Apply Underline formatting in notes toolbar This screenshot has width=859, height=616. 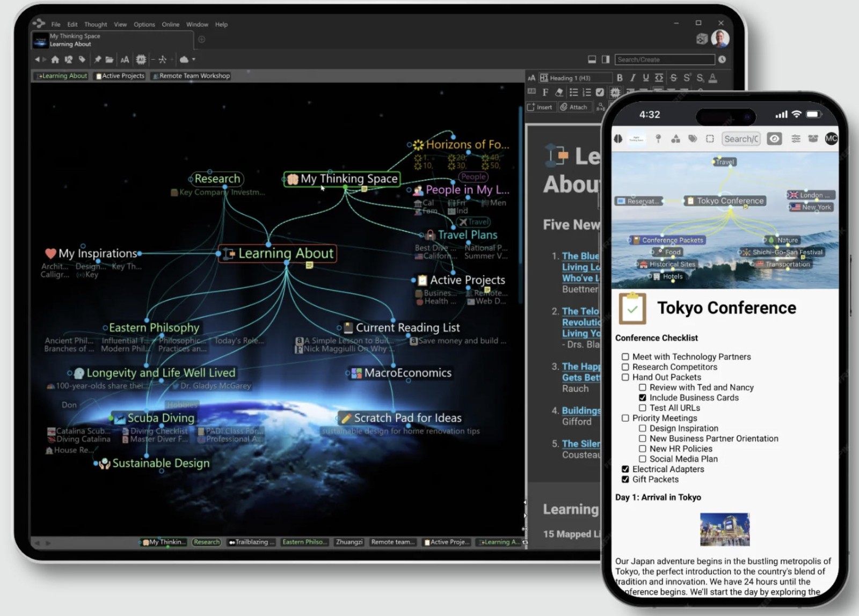coord(646,78)
